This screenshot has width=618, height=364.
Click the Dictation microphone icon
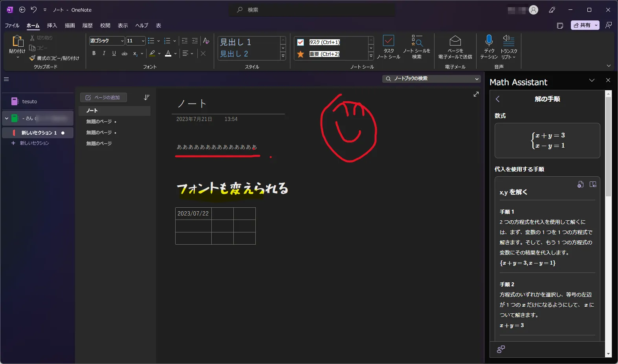coord(489,41)
